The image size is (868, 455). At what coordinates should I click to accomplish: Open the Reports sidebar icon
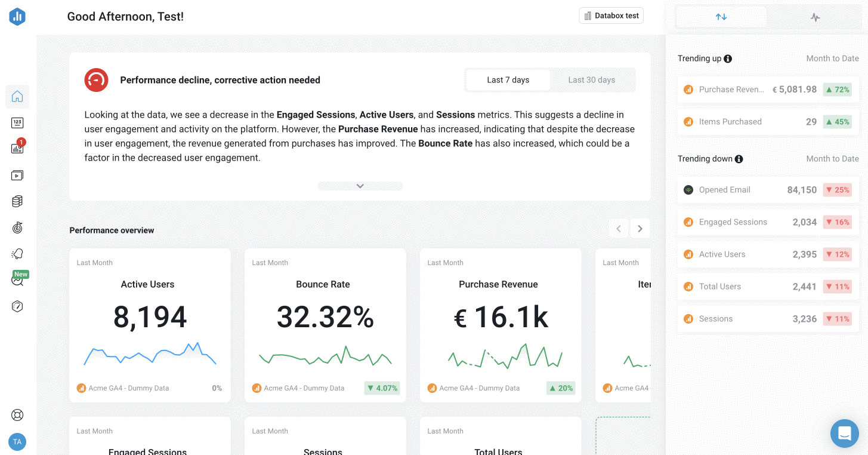[x=17, y=175]
